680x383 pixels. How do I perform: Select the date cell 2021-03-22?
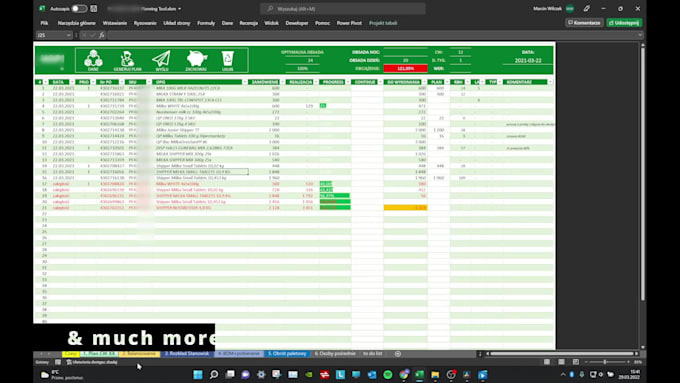point(528,61)
